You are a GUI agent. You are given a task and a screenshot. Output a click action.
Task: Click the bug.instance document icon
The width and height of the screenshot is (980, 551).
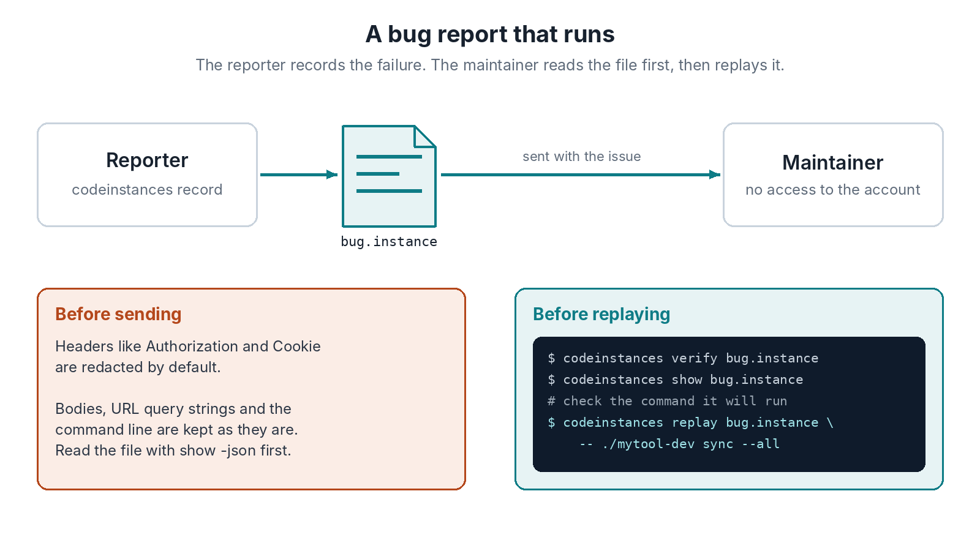coord(389,176)
